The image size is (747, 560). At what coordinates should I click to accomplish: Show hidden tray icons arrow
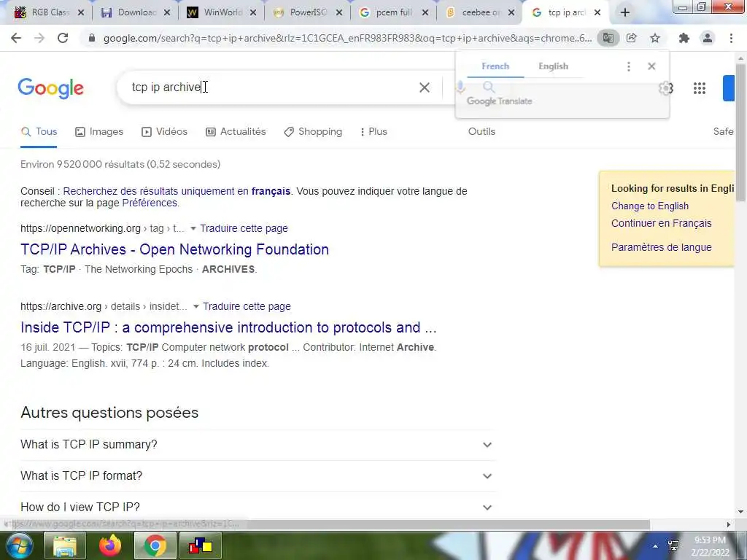point(656,545)
